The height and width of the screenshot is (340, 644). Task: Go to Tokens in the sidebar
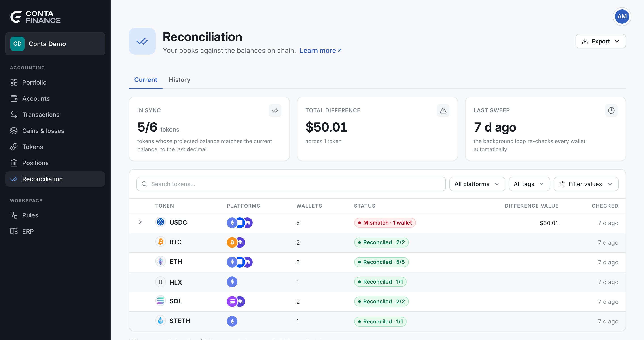pos(55,147)
